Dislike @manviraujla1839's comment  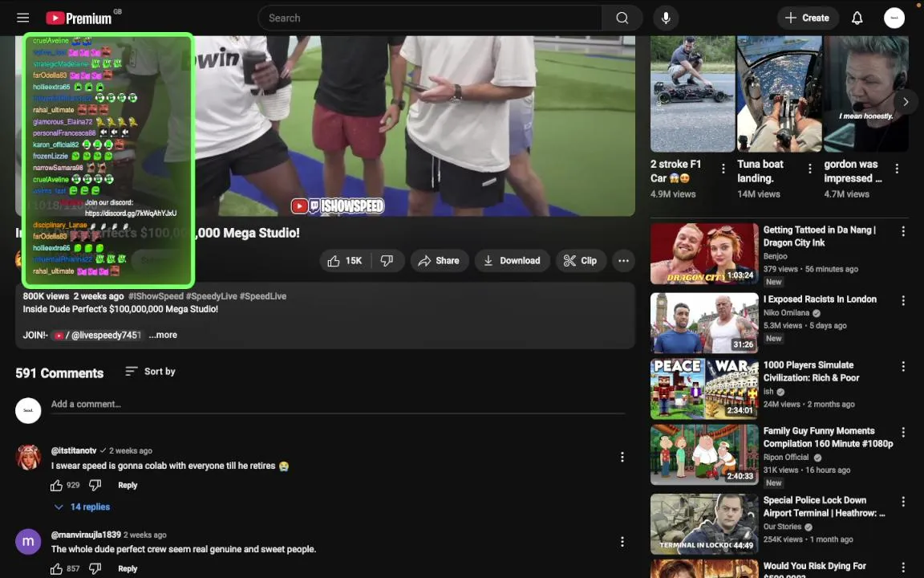[x=95, y=568]
